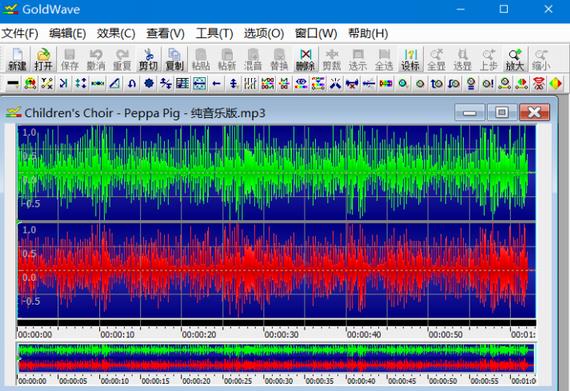Click the 粘贴 (Paste) toolbar button
Image resolution: width=570 pixels, height=391 pixels.
pyautogui.click(x=201, y=59)
